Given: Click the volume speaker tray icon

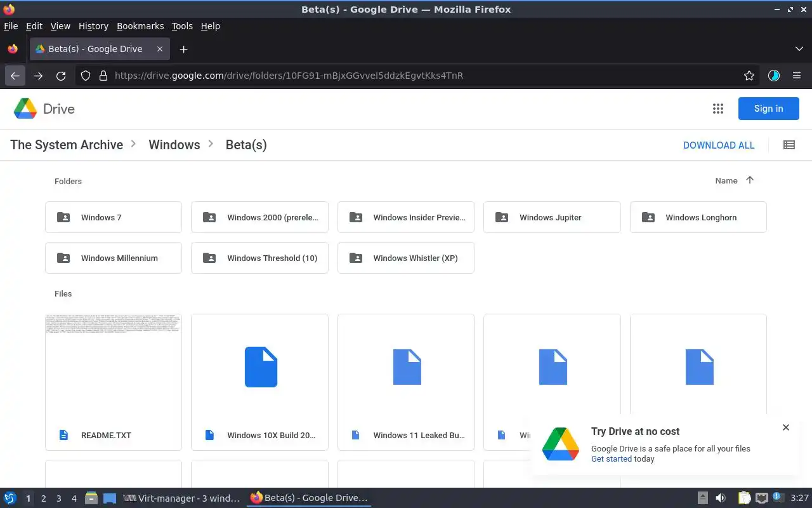Looking at the screenshot, I should tap(721, 498).
